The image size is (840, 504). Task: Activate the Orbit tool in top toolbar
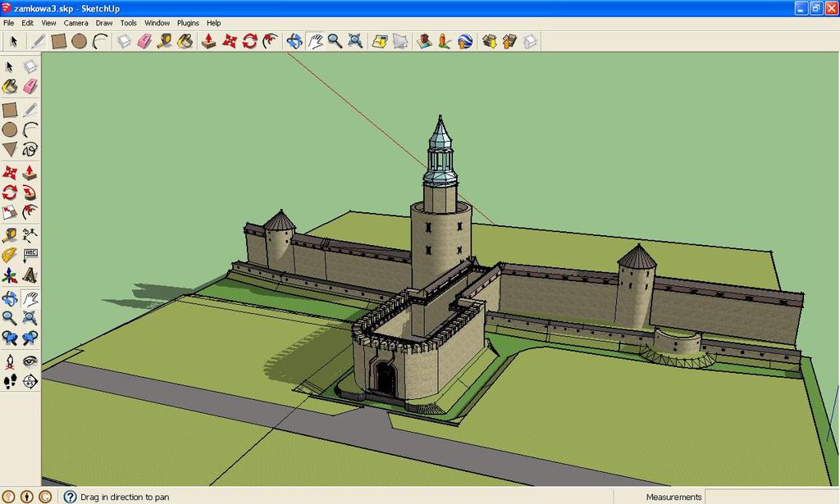click(x=294, y=41)
